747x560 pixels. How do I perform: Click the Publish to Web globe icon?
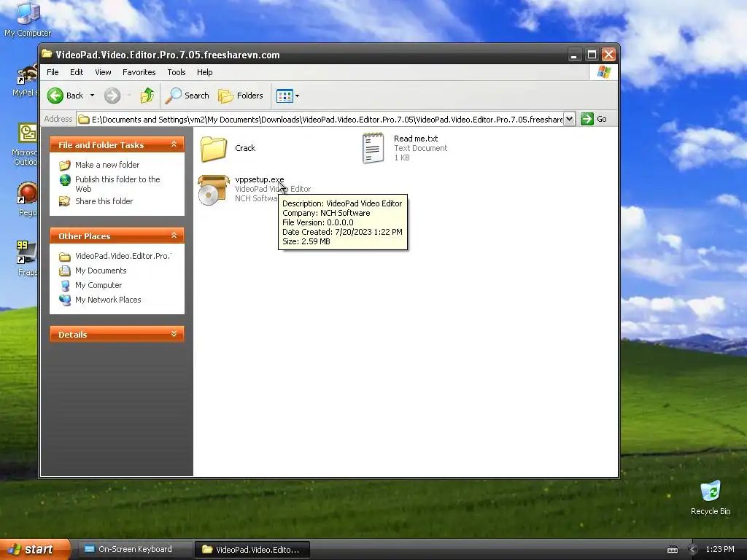pyautogui.click(x=65, y=180)
